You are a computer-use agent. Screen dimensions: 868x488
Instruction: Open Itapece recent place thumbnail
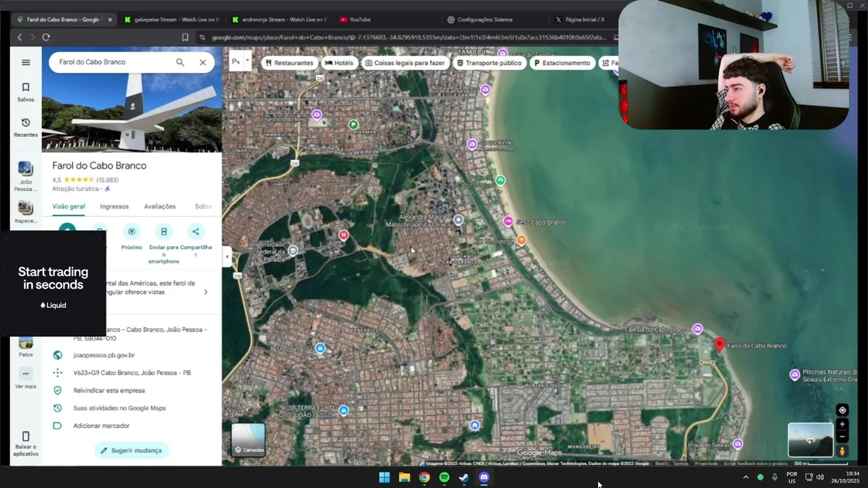26,207
